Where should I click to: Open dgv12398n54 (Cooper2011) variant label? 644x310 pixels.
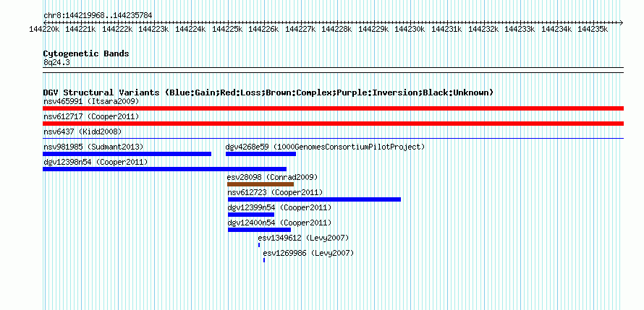click(x=96, y=162)
